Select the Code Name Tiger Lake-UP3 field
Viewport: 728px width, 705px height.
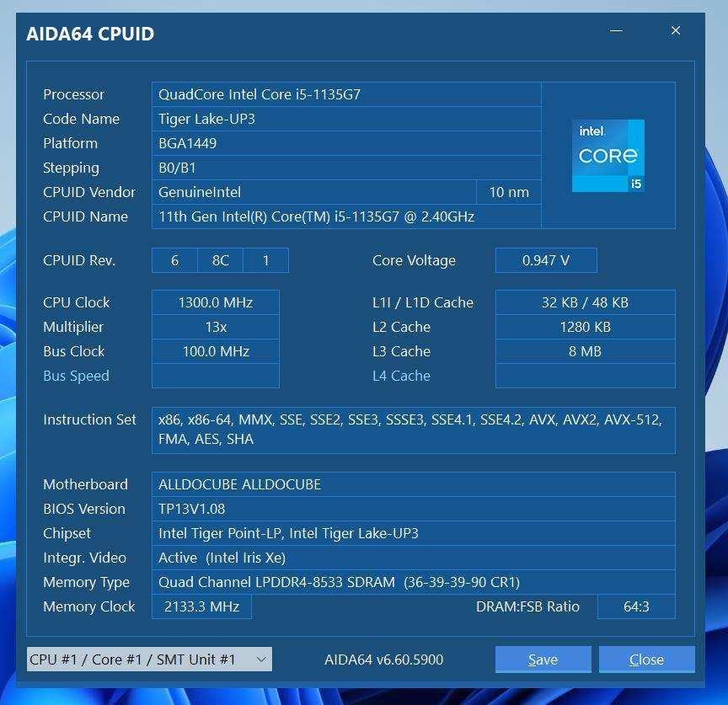[345, 119]
